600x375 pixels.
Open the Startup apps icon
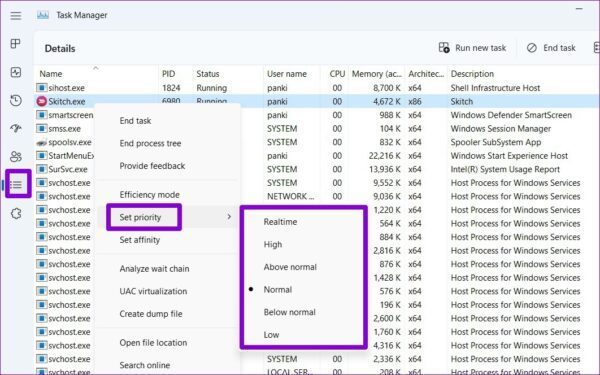pos(16,128)
